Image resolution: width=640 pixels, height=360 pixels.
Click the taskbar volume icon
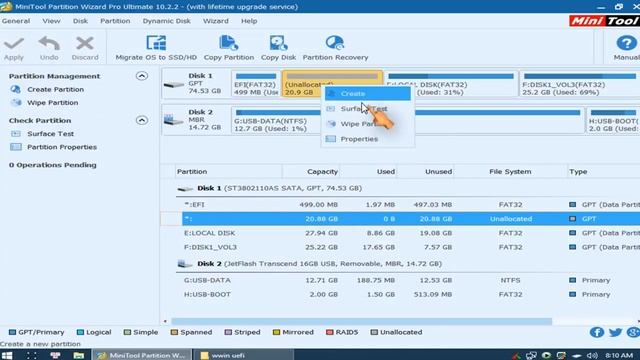coord(592,356)
